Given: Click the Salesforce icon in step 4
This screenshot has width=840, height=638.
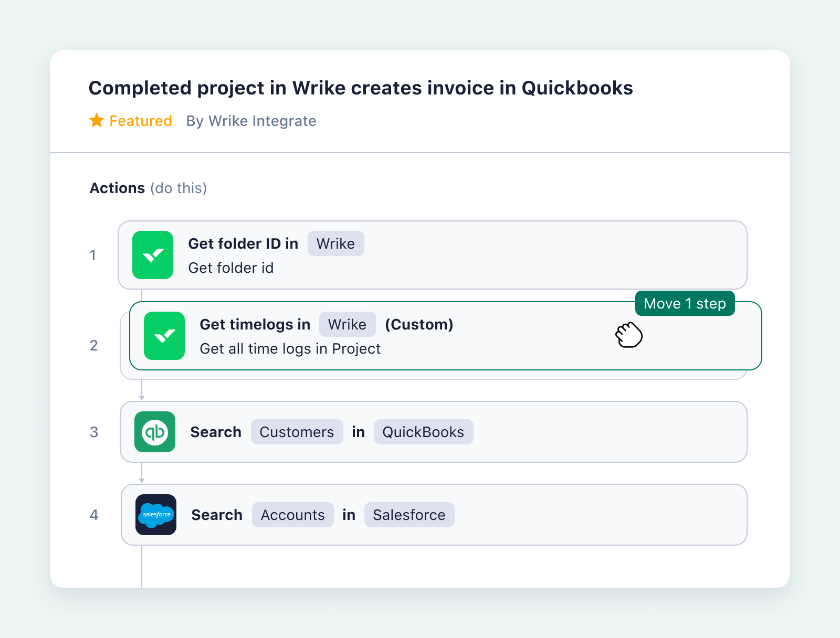Looking at the screenshot, I should (x=156, y=515).
